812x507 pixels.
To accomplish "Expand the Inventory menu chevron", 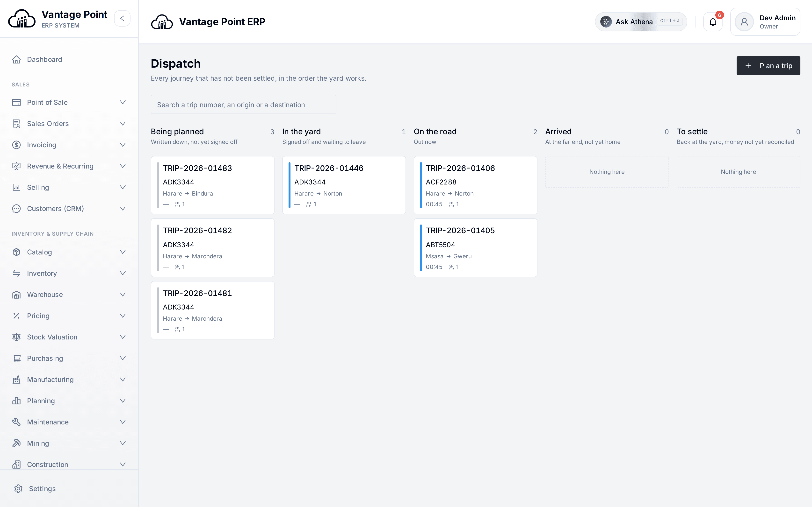I will pos(123,273).
